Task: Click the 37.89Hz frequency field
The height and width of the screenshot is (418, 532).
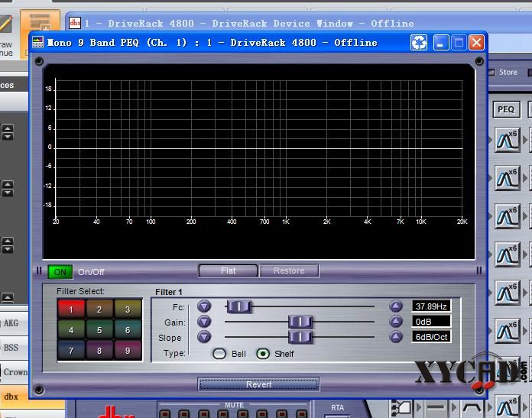Action: [x=431, y=306]
